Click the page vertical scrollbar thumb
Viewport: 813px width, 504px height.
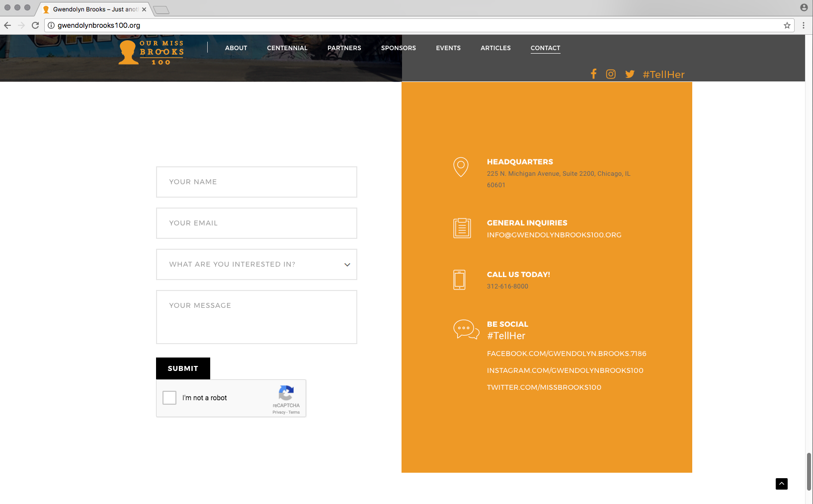[809, 471]
